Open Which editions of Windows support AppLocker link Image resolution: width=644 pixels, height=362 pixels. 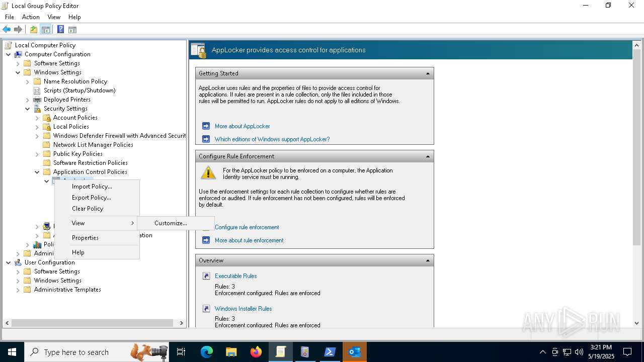[x=272, y=139]
